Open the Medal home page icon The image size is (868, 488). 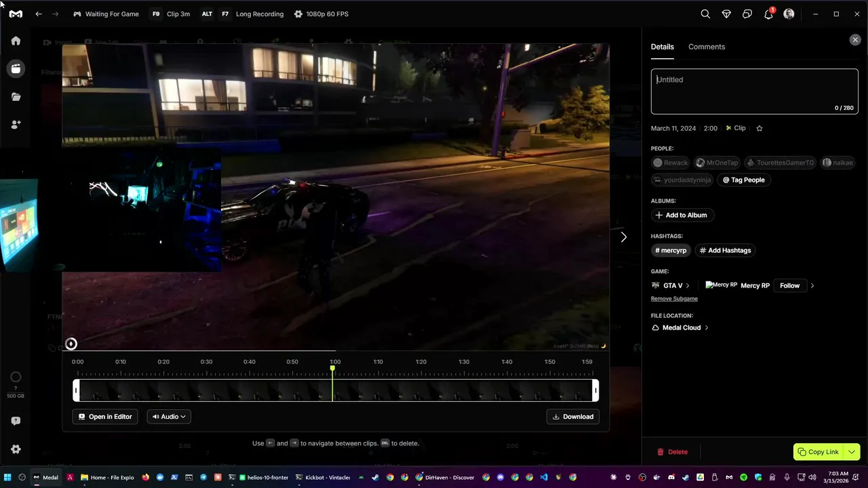16,41
